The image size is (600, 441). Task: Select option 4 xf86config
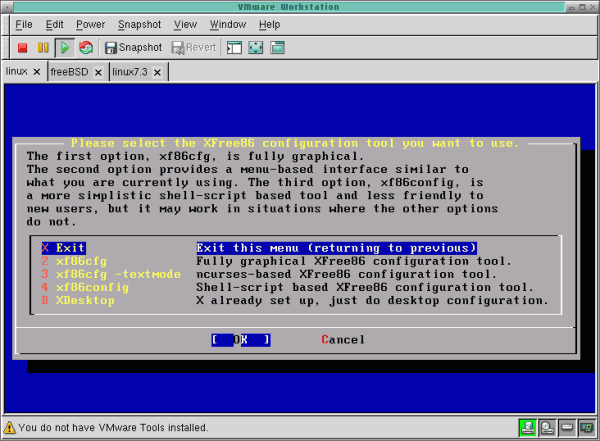pos(85,287)
